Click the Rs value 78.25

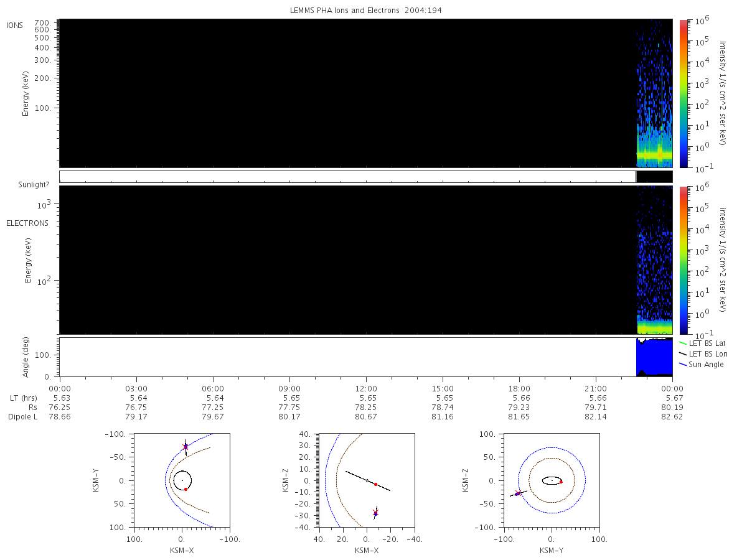point(366,408)
